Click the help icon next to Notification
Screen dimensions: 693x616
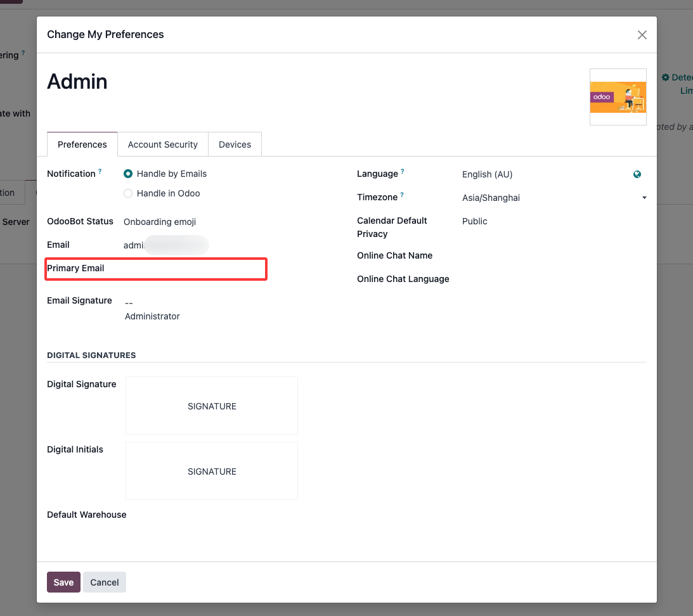[x=100, y=172]
